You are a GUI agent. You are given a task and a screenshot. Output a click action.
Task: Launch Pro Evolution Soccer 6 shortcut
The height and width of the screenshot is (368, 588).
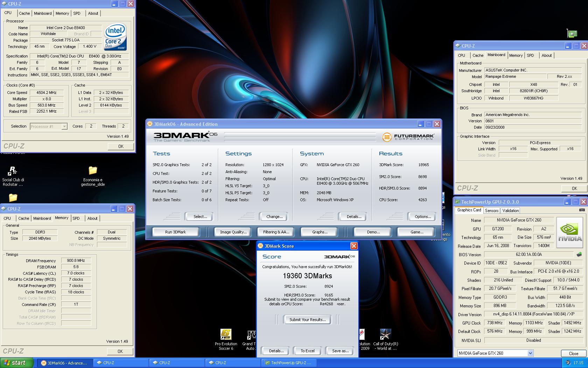[226, 340]
